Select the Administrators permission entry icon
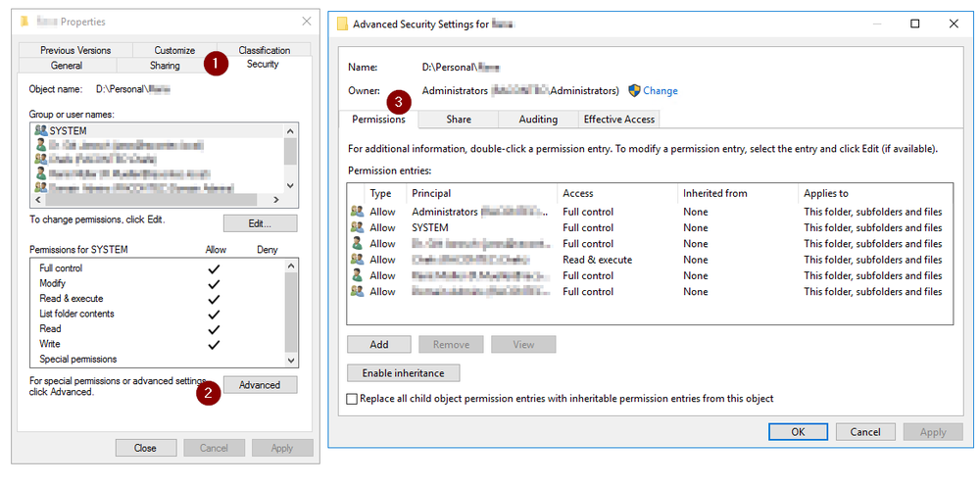The image size is (980, 486). click(356, 212)
